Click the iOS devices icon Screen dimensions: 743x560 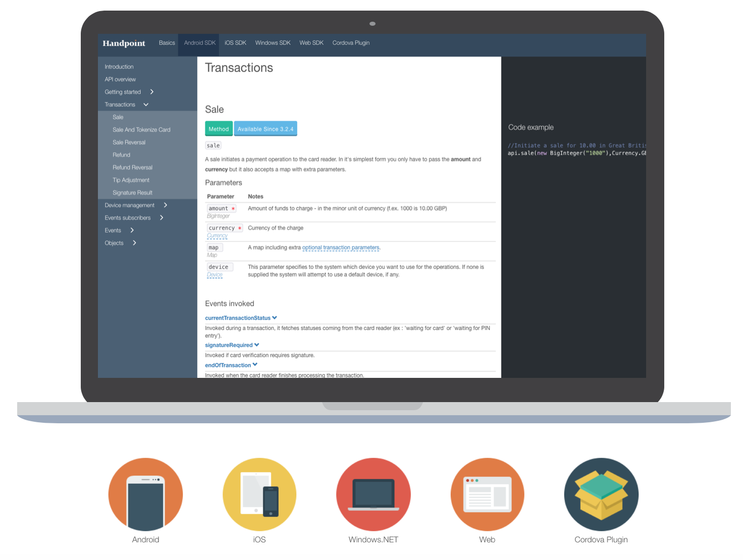click(259, 494)
